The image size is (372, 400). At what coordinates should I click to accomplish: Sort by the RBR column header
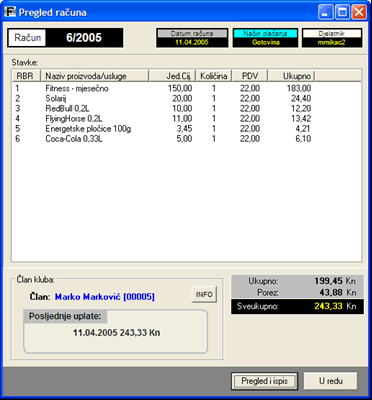click(x=26, y=76)
